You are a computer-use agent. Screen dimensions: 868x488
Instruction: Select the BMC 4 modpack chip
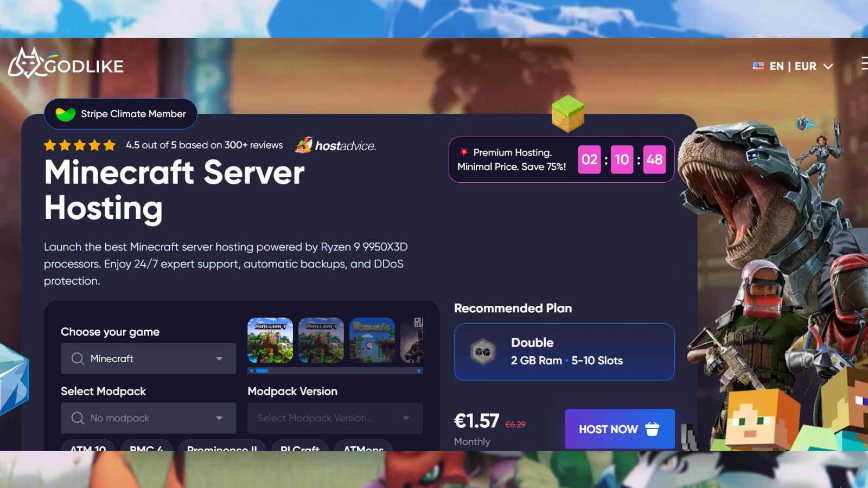tap(146, 446)
